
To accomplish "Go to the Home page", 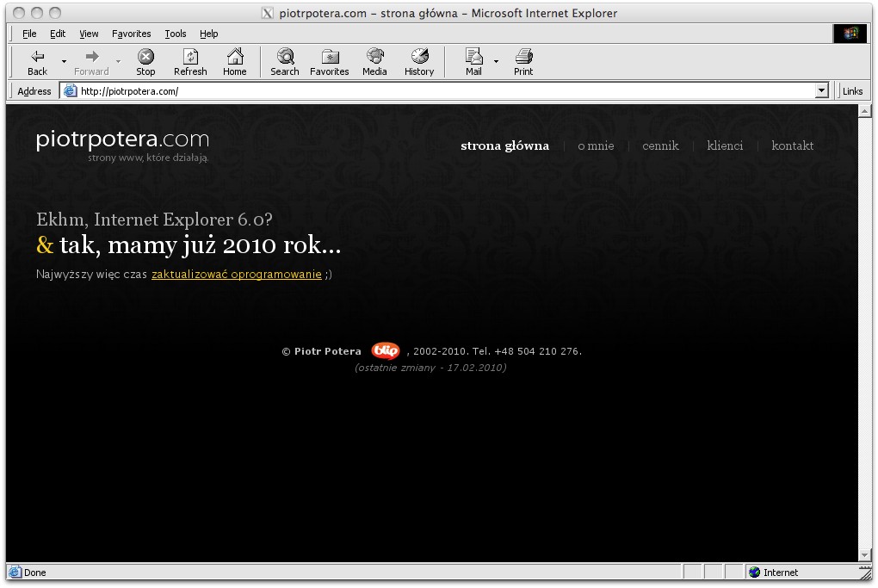I will point(235,62).
